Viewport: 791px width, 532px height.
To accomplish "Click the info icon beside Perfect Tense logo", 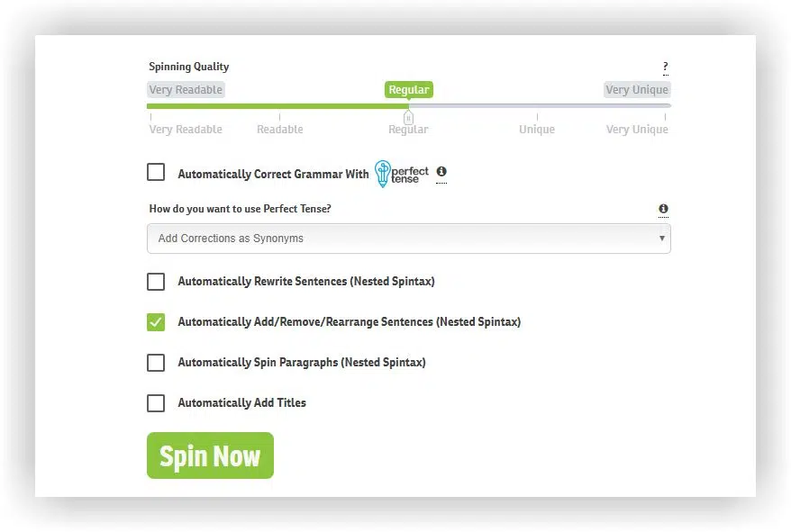I will [x=441, y=171].
